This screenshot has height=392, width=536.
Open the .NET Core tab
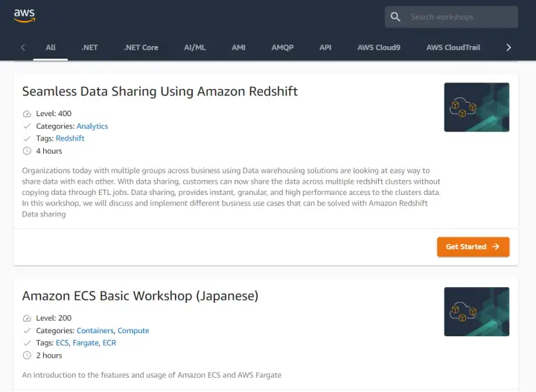141,48
